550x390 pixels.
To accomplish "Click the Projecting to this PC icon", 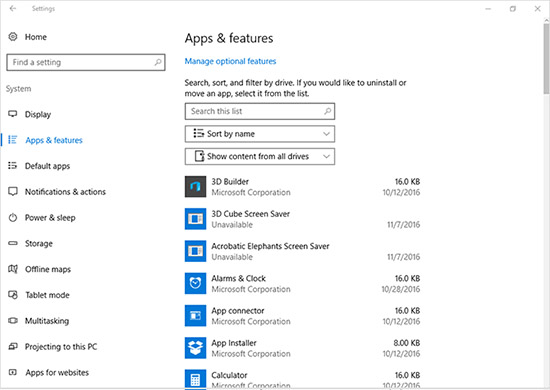I will 13,347.
